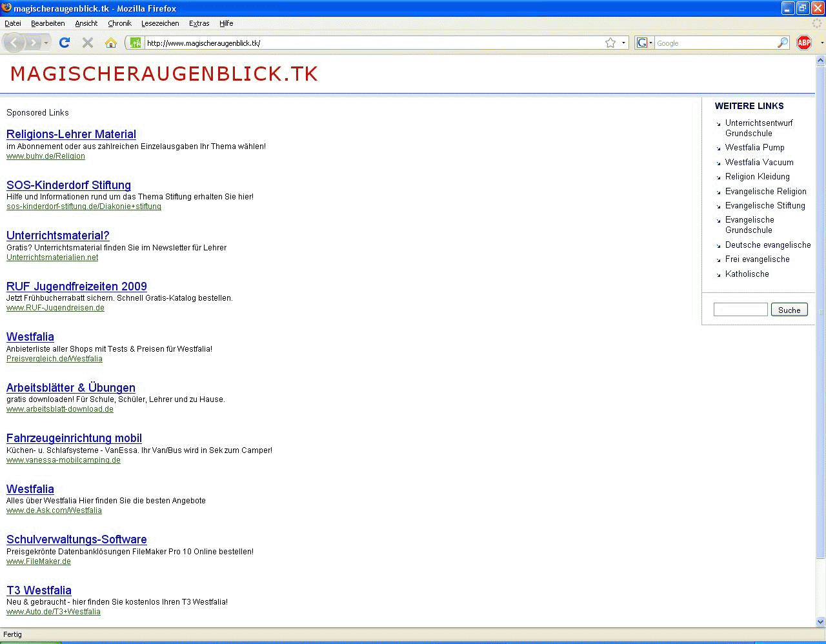Click the address bar URL field
826x644 pixels.
374,43
